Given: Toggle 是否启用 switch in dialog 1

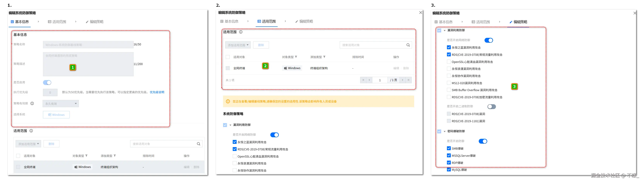Looking at the screenshot, I should point(47,83).
